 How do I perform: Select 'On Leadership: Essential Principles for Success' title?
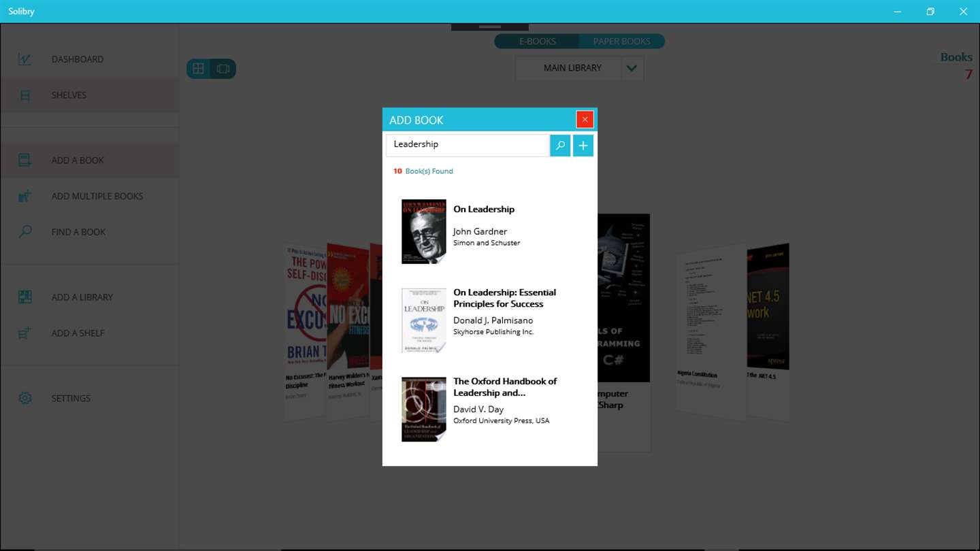pyautogui.click(x=505, y=298)
